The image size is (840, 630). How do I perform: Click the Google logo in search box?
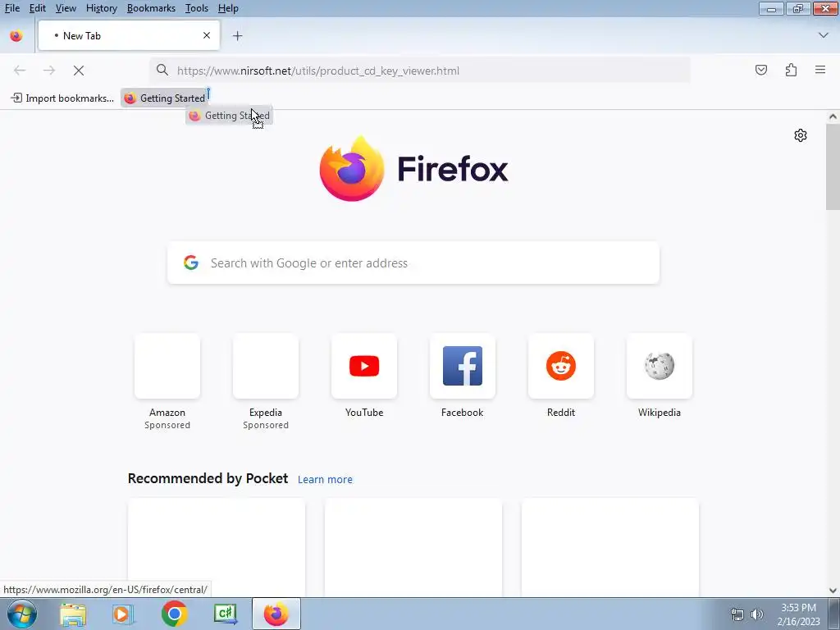pos(191,262)
